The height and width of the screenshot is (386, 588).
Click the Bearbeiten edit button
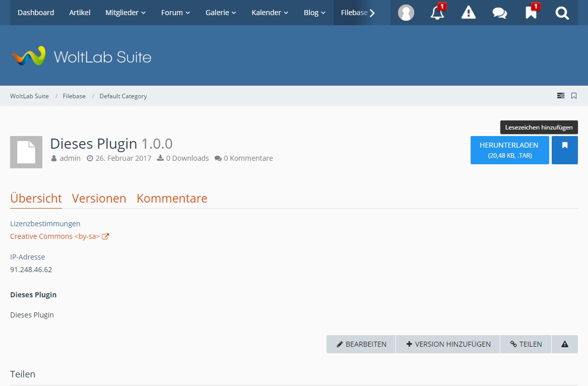[x=361, y=344]
